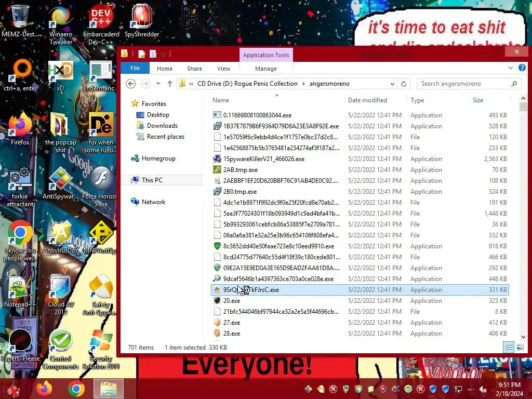532x399 pixels.
Task: Select Homegroup in navigation pane
Action: (158, 158)
